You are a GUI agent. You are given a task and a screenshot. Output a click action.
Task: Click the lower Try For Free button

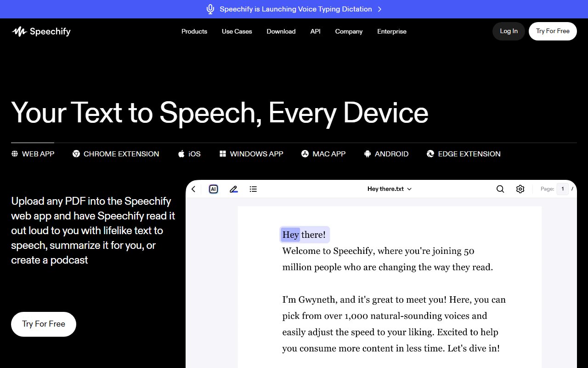point(44,324)
